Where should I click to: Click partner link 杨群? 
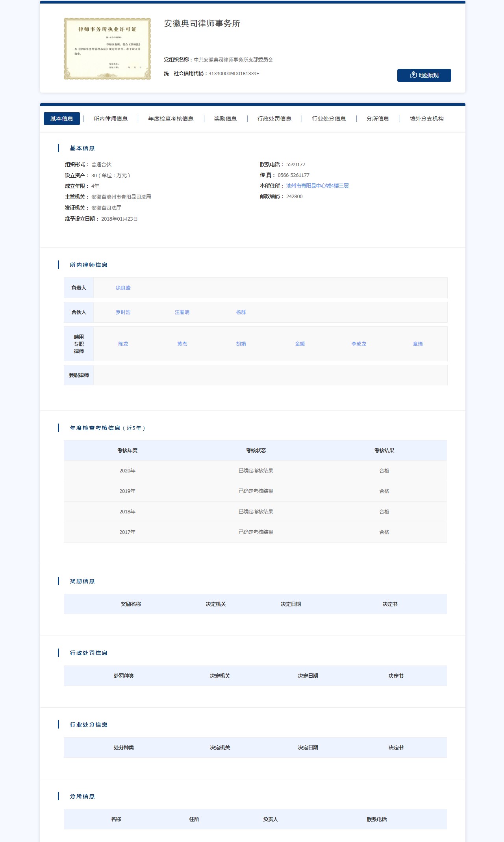[241, 312]
